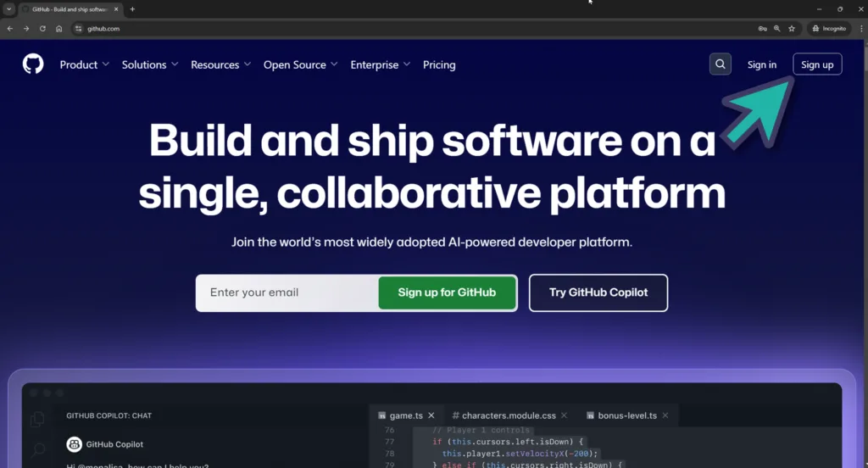This screenshot has height=468, width=868.
Task: Click the browser home icon
Action: coord(58,28)
